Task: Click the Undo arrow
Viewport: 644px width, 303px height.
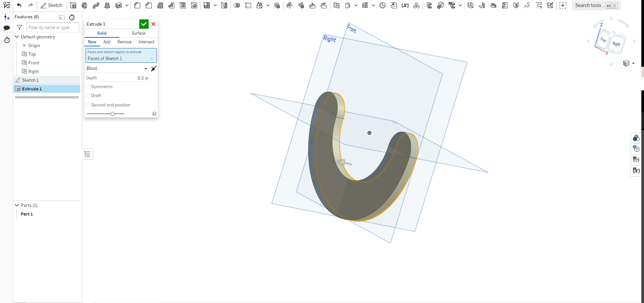Action: (19, 5)
